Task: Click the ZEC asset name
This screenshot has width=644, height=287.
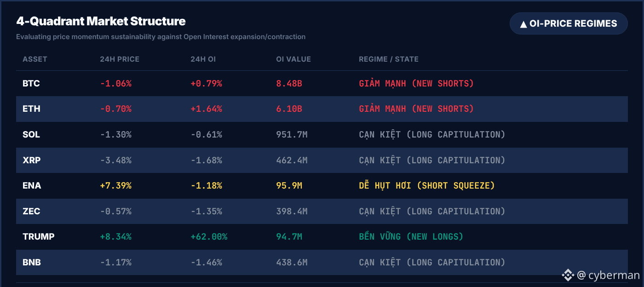Action: [x=31, y=211]
